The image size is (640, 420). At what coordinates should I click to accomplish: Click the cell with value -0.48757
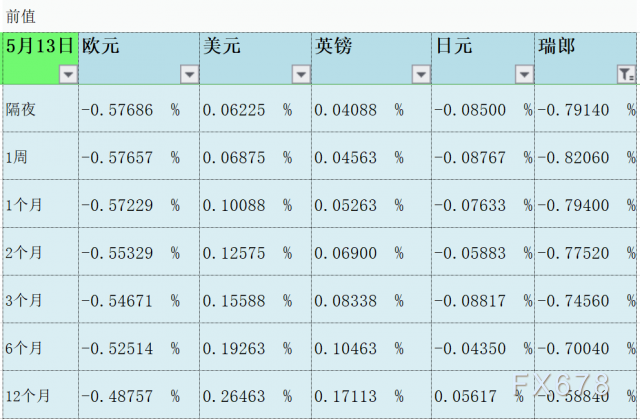pyautogui.click(x=139, y=394)
